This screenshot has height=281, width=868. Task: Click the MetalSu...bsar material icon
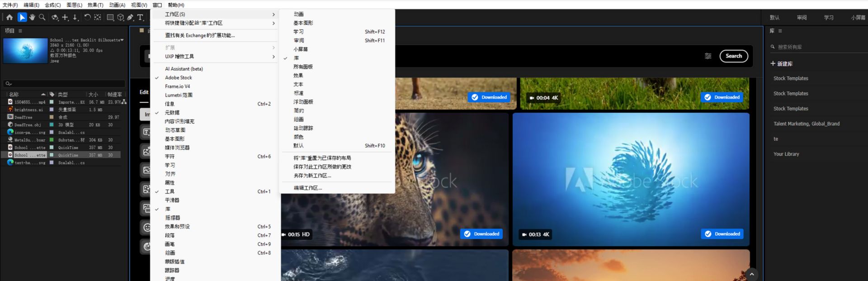click(10, 140)
